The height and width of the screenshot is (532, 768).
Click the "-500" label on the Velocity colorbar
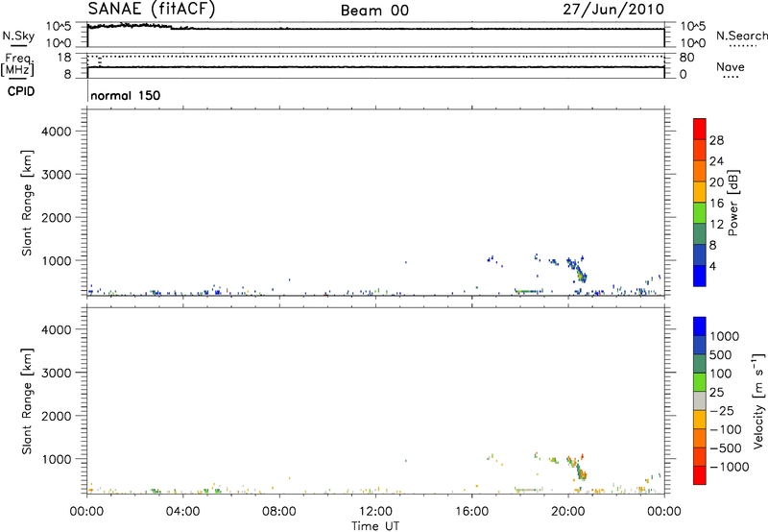[726, 448]
